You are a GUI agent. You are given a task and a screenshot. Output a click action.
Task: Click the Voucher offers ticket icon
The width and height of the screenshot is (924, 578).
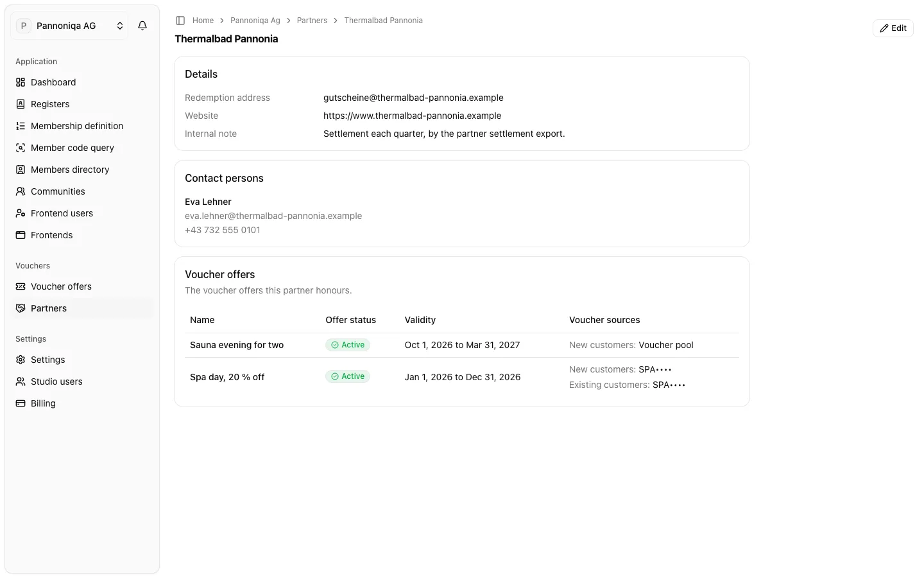[21, 286]
